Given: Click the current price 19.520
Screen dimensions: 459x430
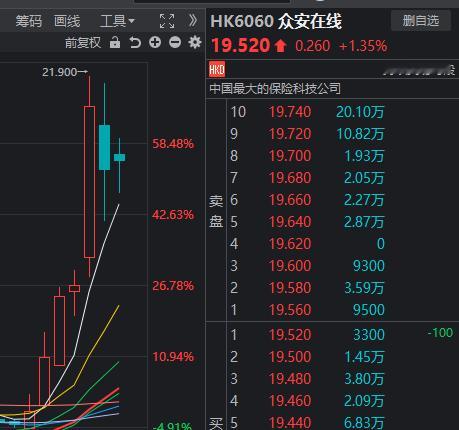Looking at the screenshot, I should click(x=240, y=45).
